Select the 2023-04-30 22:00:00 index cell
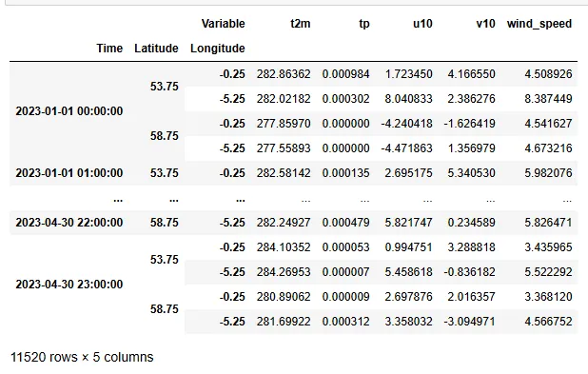This screenshot has width=588, height=374. click(69, 223)
